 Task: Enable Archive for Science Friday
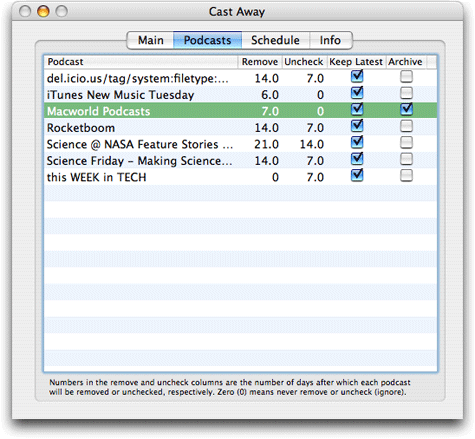(406, 159)
